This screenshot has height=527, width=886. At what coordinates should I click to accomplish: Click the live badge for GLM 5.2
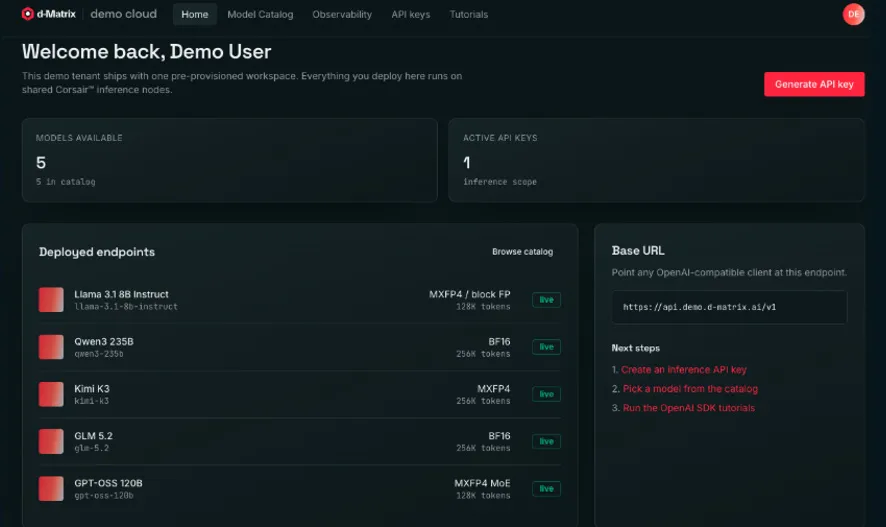pos(546,441)
